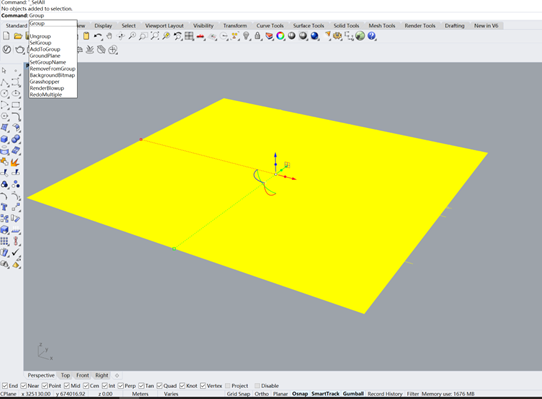This screenshot has width=542, height=399.
Task: Select the Pan hand tool
Action: coord(109,36)
